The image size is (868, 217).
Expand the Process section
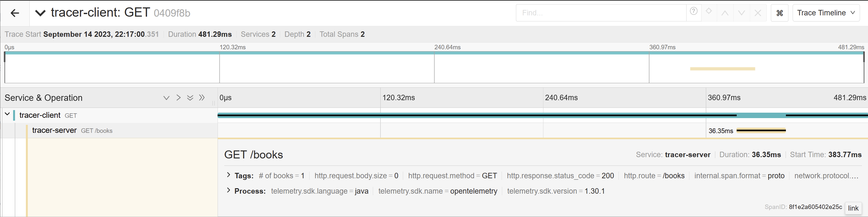click(229, 190)
